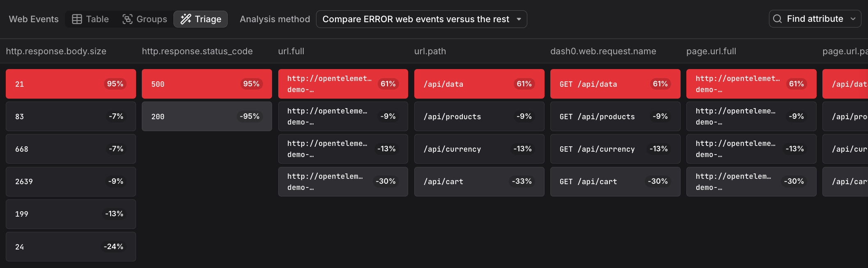
Task: Select the url.full card with -30%
Action: tap(343, 182)
